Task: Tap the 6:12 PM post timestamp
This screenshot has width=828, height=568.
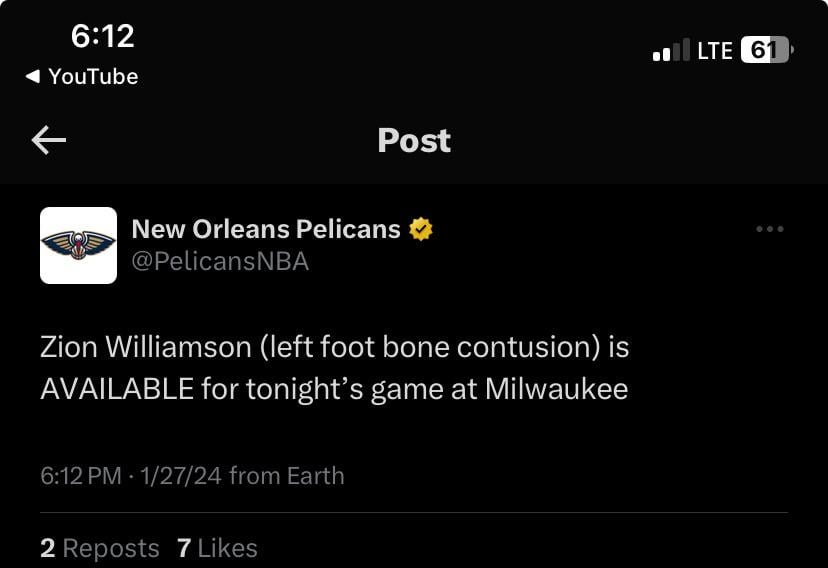Action: point(80,476)
